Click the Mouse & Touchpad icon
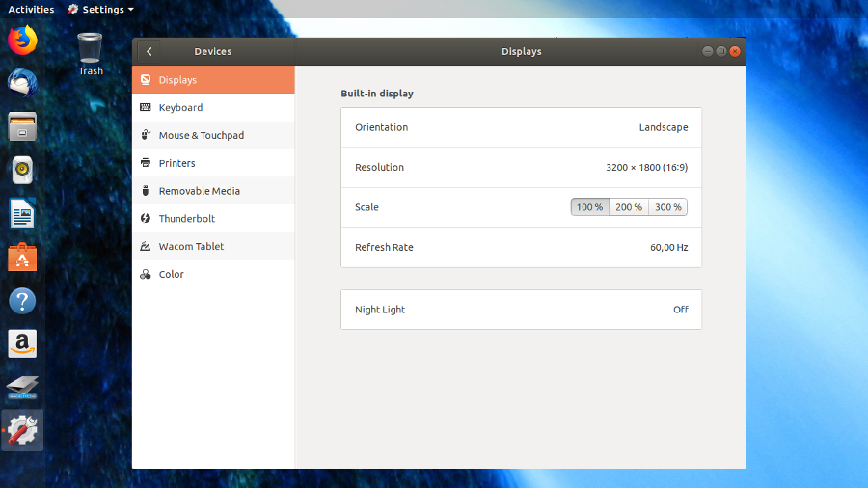Screen dimensions: 868x488 click(x=146, y=136)
